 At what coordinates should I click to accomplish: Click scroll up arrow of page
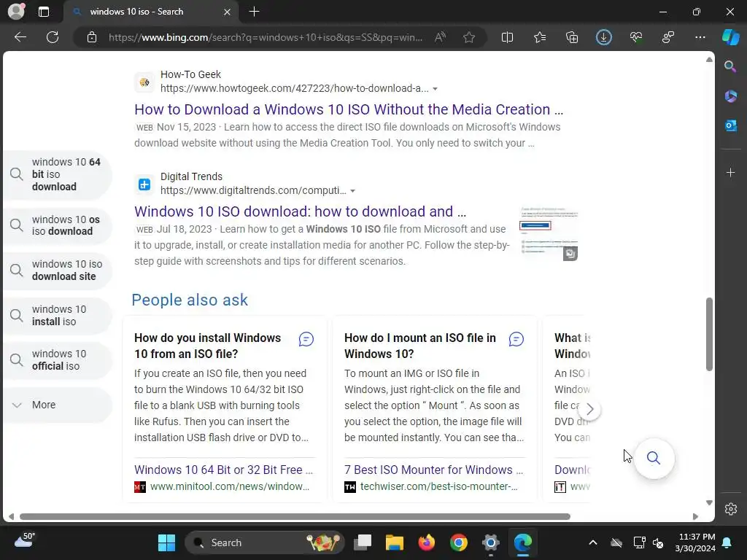point(709,60)
